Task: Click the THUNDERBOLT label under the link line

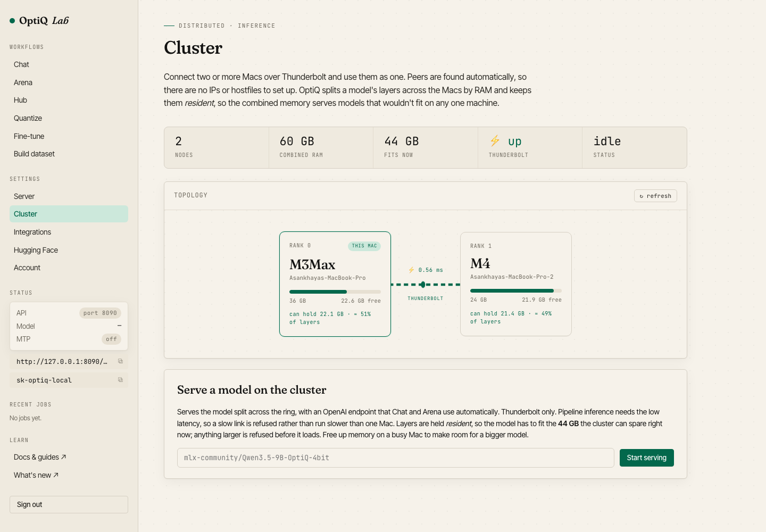Action: coord(426,298)
